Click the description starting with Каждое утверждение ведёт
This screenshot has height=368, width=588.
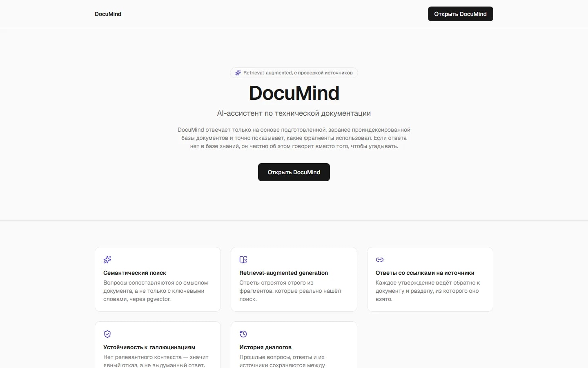[428, 291]
